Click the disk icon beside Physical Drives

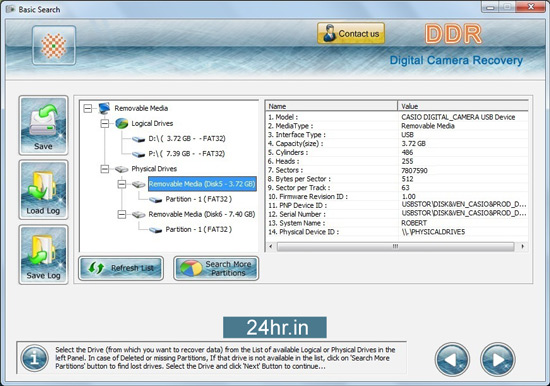[x=121, y=169]
